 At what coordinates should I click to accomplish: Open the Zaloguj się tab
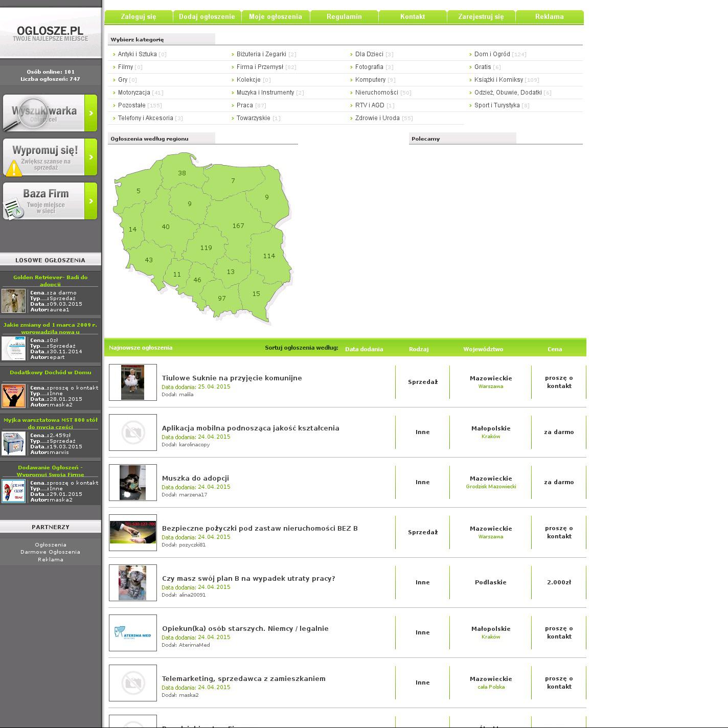click(x=139, y=17)
